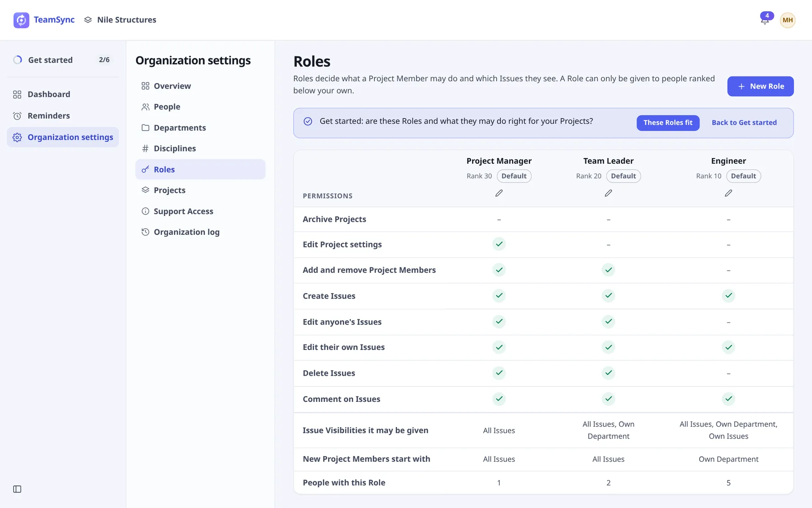Open the Overview settings page
This screenshot has height=508, width=812.
click(200, 86)
